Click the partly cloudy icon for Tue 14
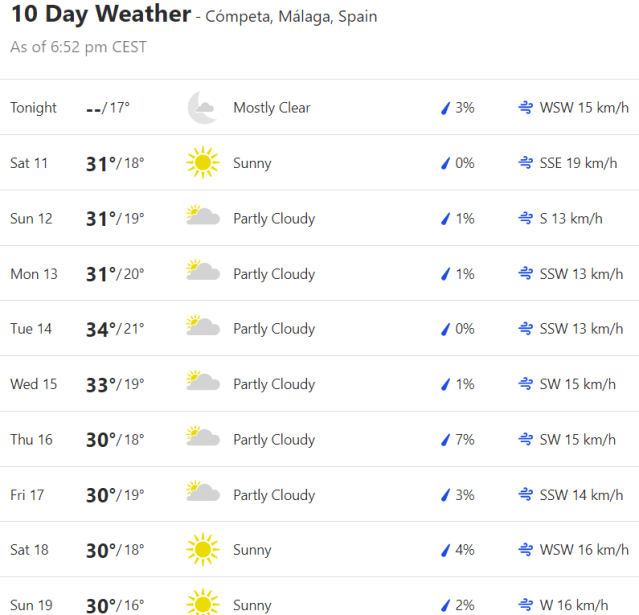The width and height of the screenshot is (639, 615). click(202, 327)
